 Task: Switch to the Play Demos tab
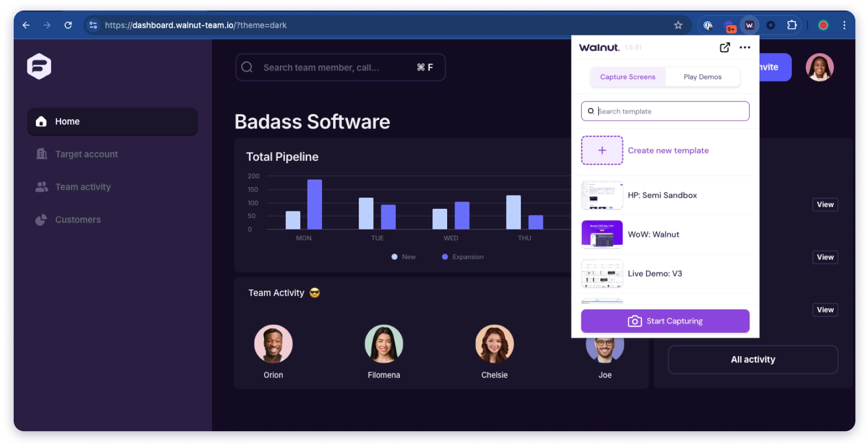pyautogui.click(x=702, y=77)
